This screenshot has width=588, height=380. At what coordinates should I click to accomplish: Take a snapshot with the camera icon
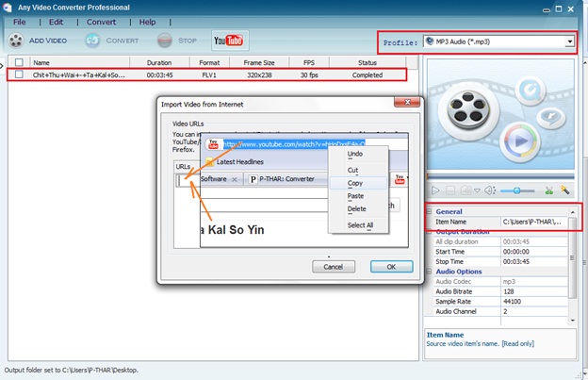coord(465,190)
